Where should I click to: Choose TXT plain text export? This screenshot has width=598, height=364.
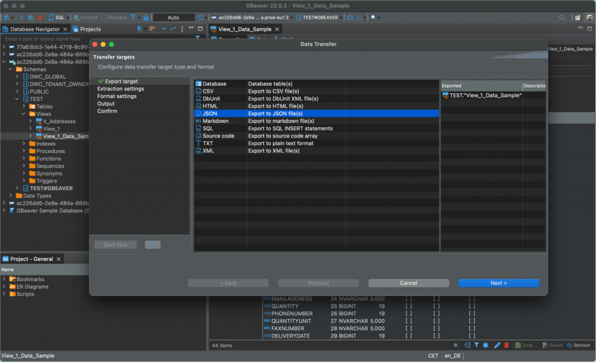(316, 143)
